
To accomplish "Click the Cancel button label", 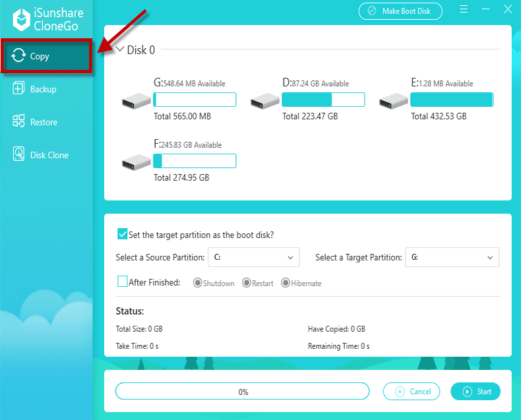I will [x=420, y=392].
